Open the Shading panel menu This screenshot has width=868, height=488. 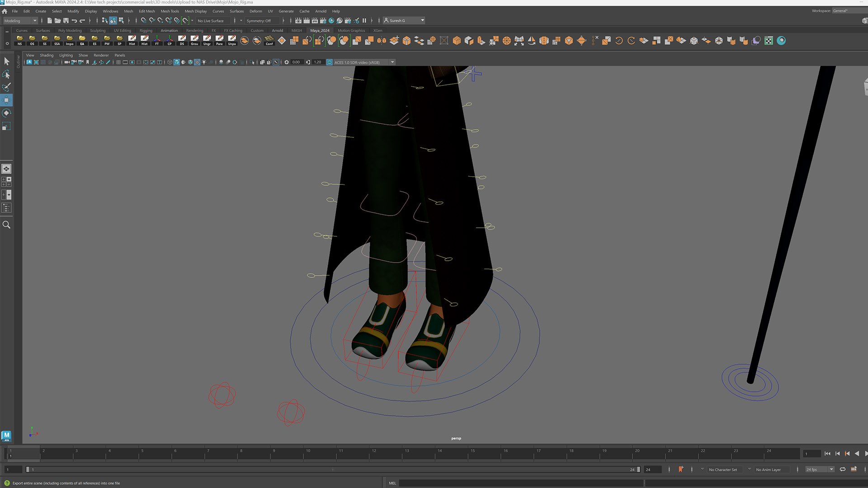click(47, 55)
